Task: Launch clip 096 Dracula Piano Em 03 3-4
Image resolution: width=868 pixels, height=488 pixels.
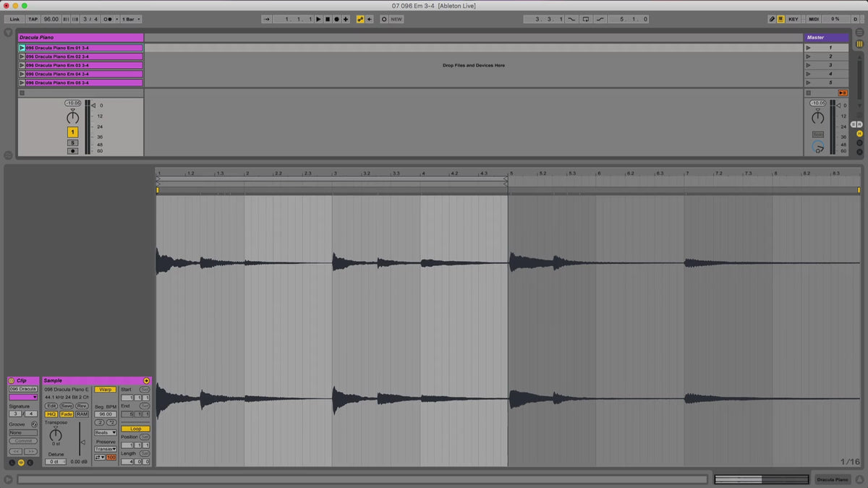Action: tap(22, 65)
